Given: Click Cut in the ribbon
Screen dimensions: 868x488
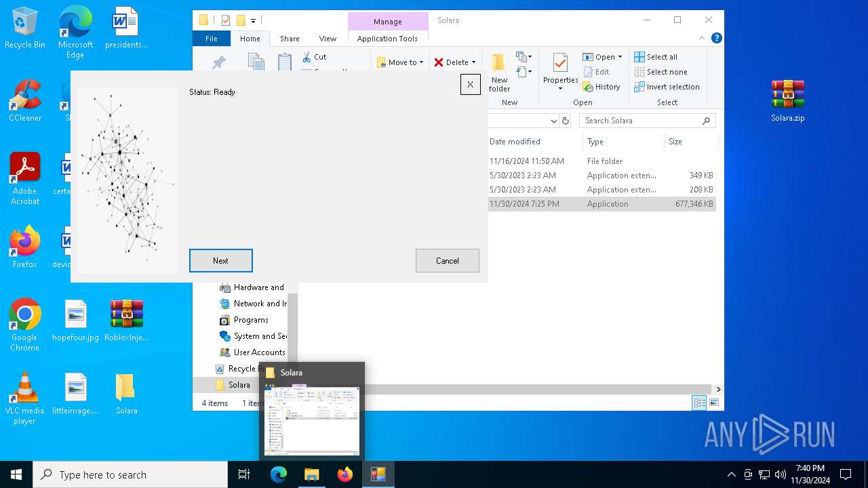Looking at the screenshot, I should 314,57.
